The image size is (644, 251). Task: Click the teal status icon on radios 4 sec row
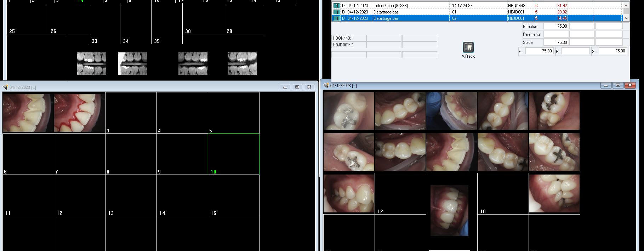336,6
